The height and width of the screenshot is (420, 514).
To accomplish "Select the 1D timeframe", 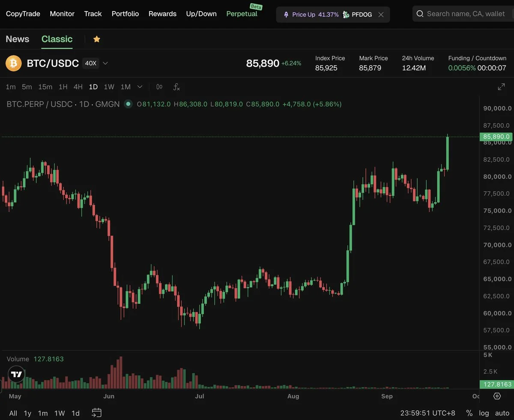I will click(x=93, y=87).
